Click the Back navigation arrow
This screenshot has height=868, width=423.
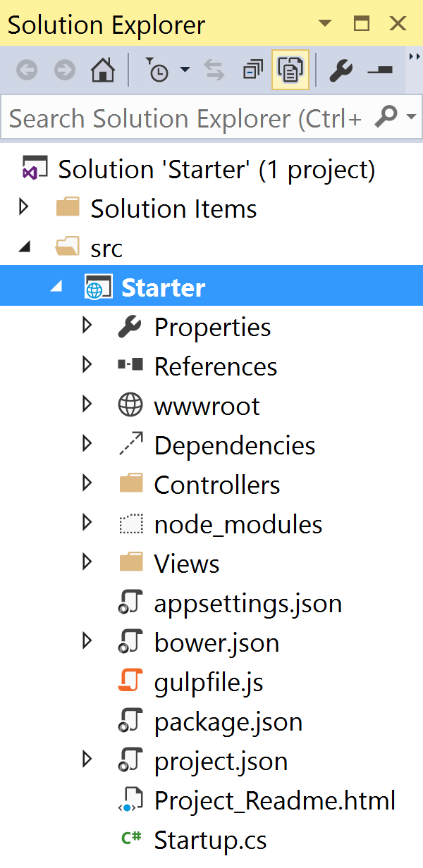coord(27,69)
